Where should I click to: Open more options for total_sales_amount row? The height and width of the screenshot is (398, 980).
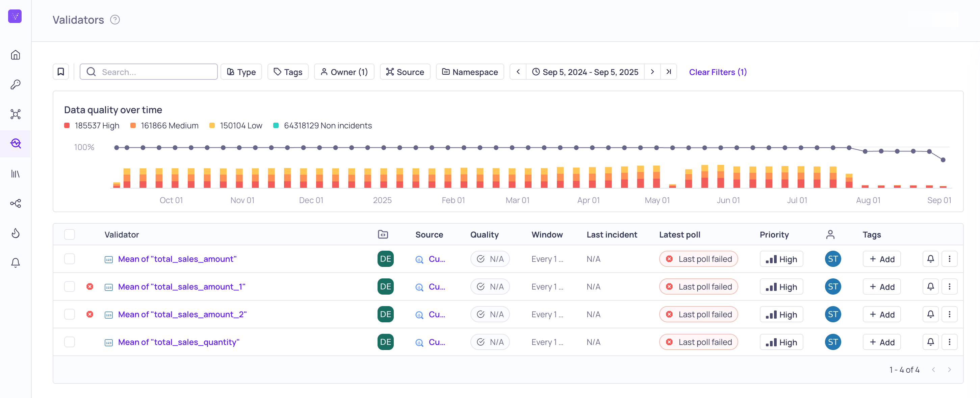(x=949, y=259)
